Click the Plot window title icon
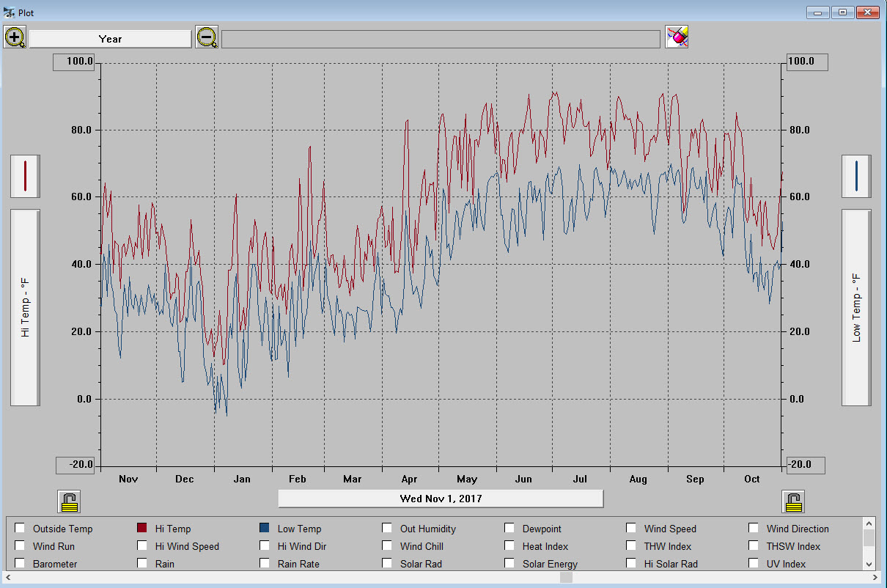This screenshot has width=887, height=588. coord(10,12)
